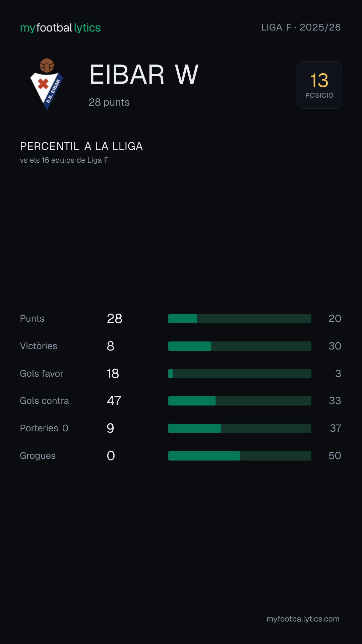
Task: Select the Gols favor row label
Action: coord(42,374)
